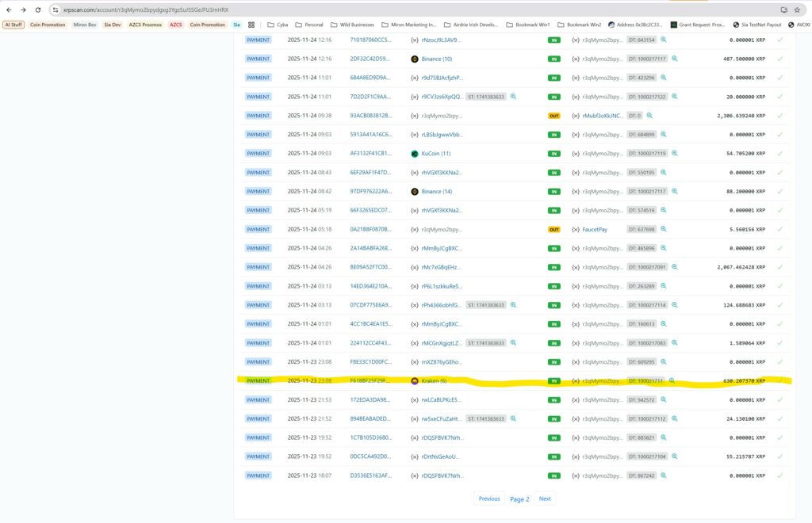The height and width of the screenshot is (523, 812).
Task: Click the Kraken (6) logo icon
Action: pyautogui.click(x=414, y=381)
